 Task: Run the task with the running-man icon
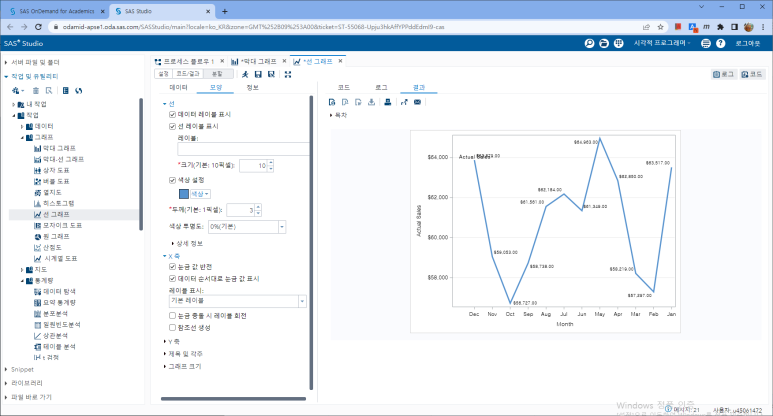tap(245, 74)
